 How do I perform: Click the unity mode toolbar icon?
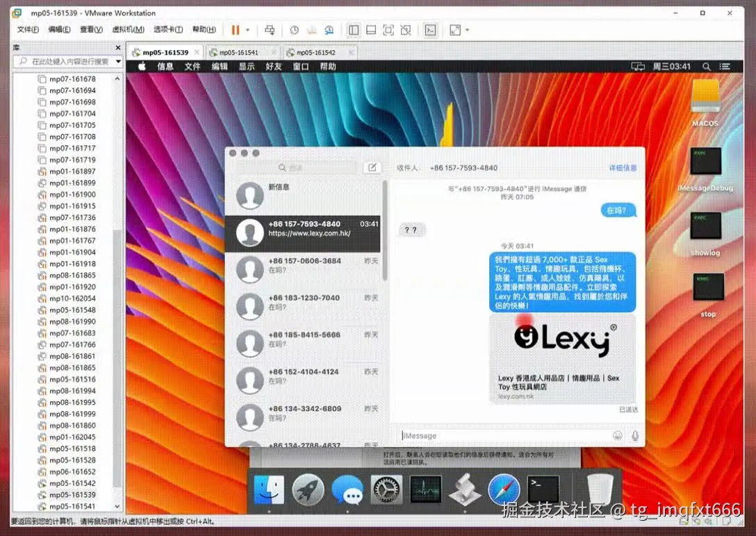tap(406, 30)
